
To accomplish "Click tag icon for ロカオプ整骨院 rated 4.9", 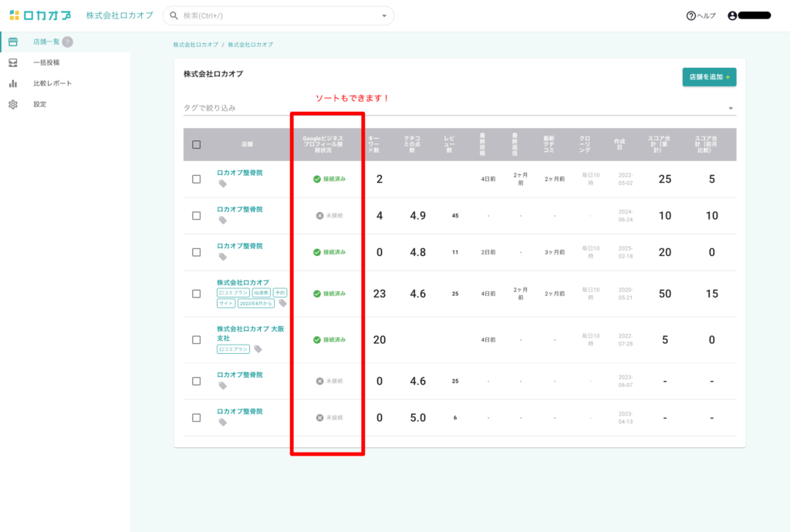I will coord(223,221).
